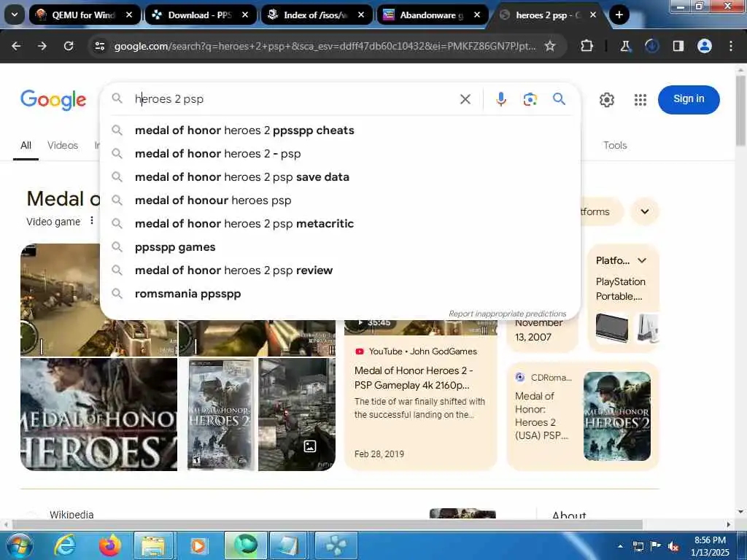Viewport: 747px width, 560px height.
Task: Reload the current page
Action: pyautogui.click(x=69, y=46)
